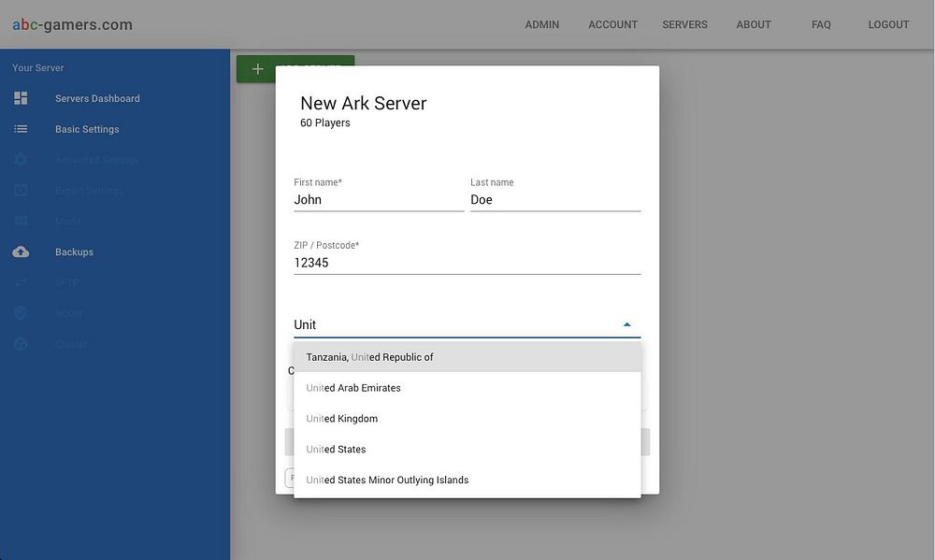Go to SERVERS in top navigation
935x560 pixels.
(x=684, y=24)
